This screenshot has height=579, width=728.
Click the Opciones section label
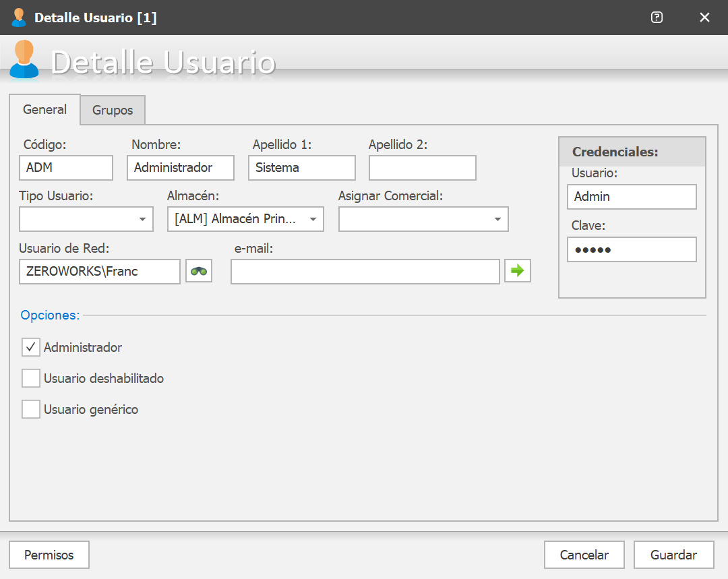pos(50,315)
